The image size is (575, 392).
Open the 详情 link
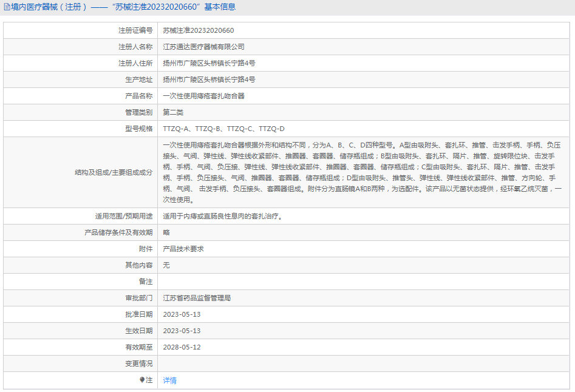170,380
